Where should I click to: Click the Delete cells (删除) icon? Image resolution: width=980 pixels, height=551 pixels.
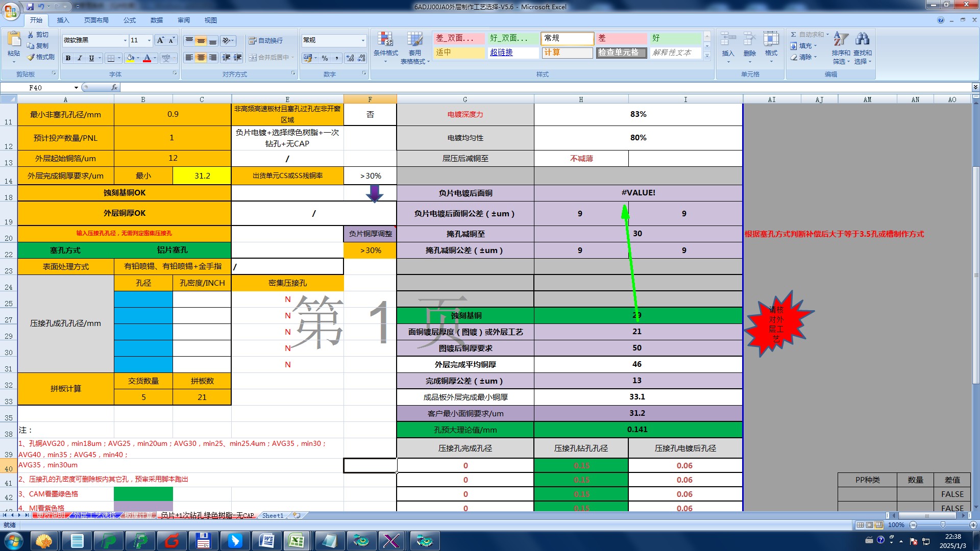coord(750,39)
